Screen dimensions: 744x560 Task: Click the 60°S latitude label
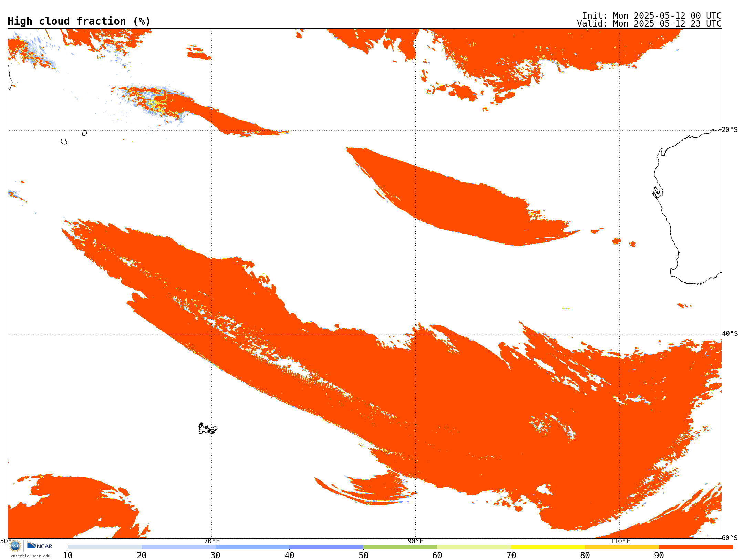point(730,537)
